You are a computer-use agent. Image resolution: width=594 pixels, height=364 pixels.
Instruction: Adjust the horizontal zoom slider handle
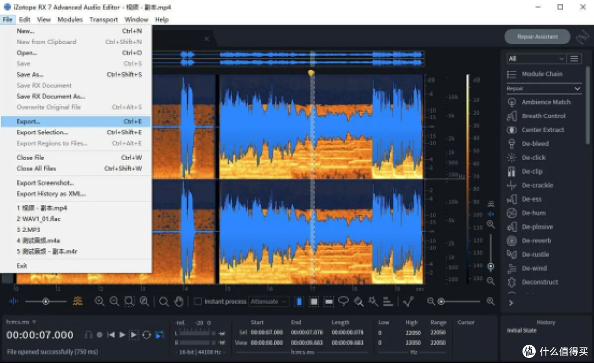[441, 301]
